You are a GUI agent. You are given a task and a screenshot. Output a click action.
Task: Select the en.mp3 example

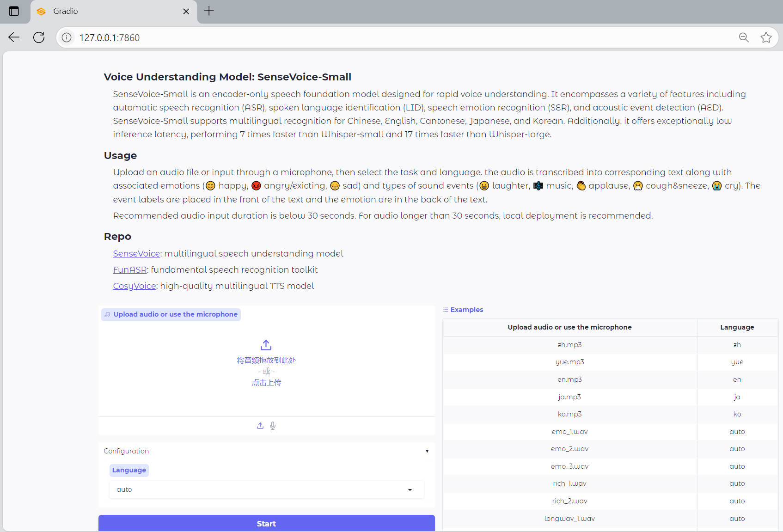click(x=569, y=379)
